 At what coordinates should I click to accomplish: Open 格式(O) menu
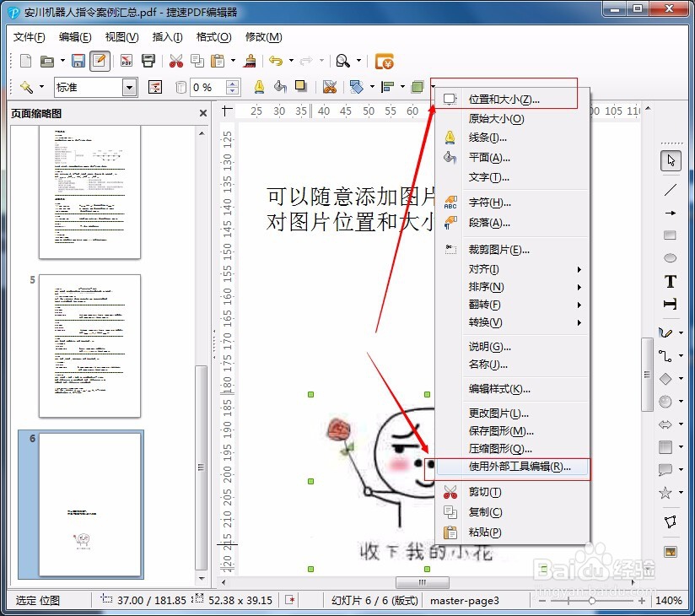[x=213, y=37]
